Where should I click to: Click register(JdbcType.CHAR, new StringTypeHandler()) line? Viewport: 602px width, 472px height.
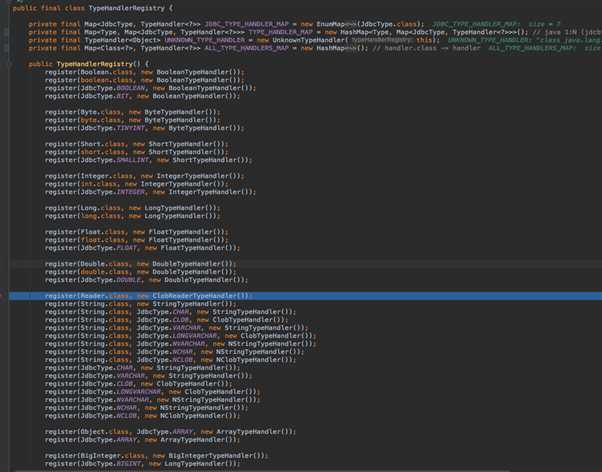tap(142, 368)
